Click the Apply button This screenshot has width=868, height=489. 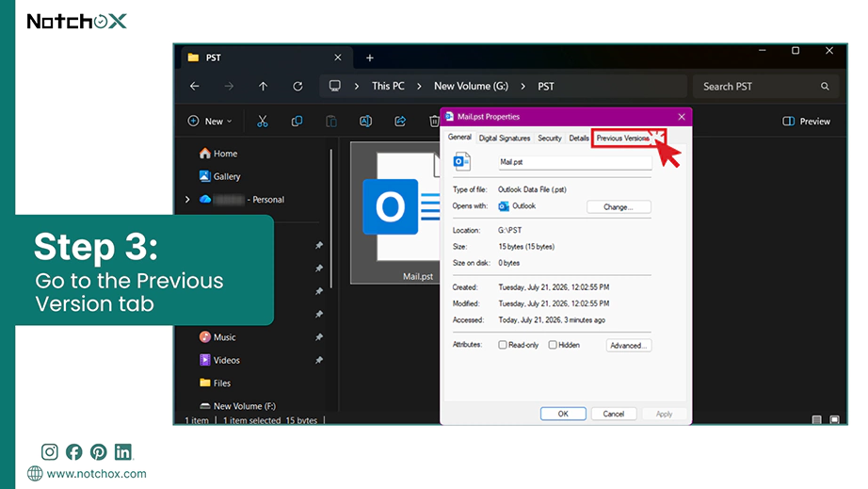[664, 414]
